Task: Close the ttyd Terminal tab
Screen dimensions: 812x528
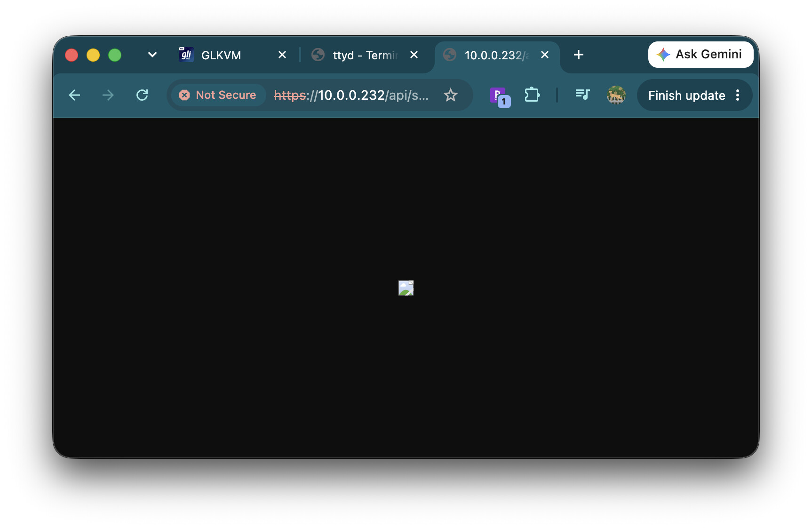Action: (414, 55)
